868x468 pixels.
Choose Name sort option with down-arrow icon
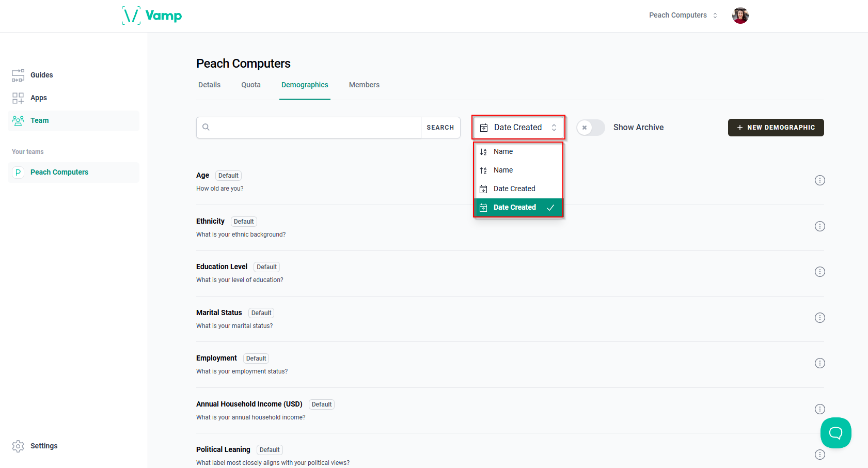[518, 151]
